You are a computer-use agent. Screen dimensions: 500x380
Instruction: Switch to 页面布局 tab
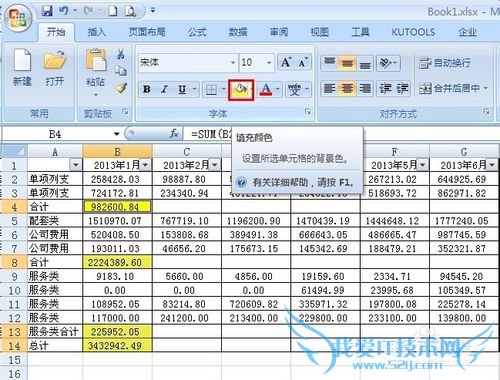[147, 32]
